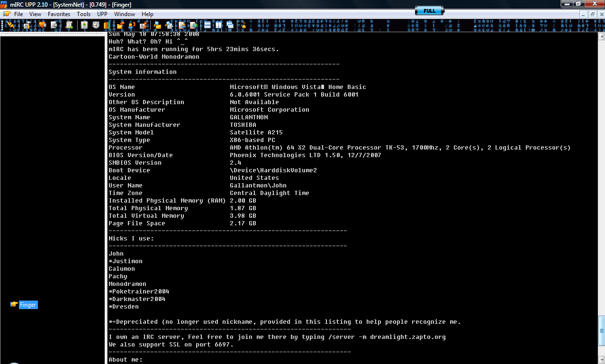Screen dimensions: 605x364
Task: Open the Help menu
Action: 147,14
